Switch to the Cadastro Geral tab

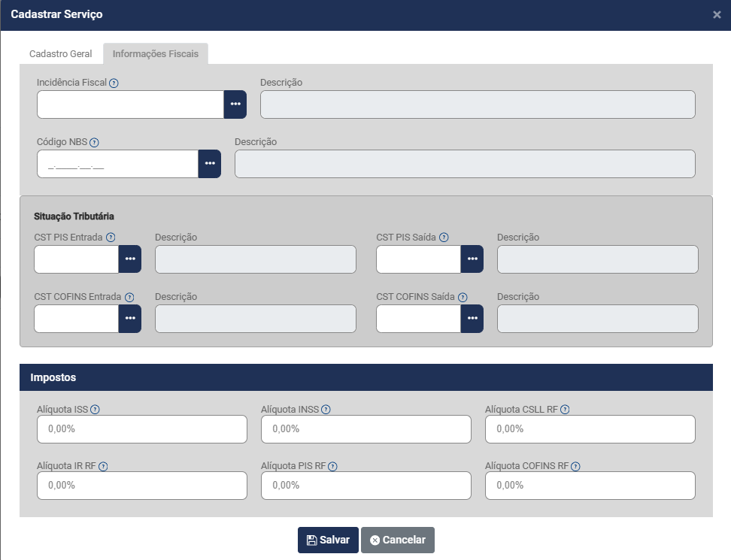point(61,54)
